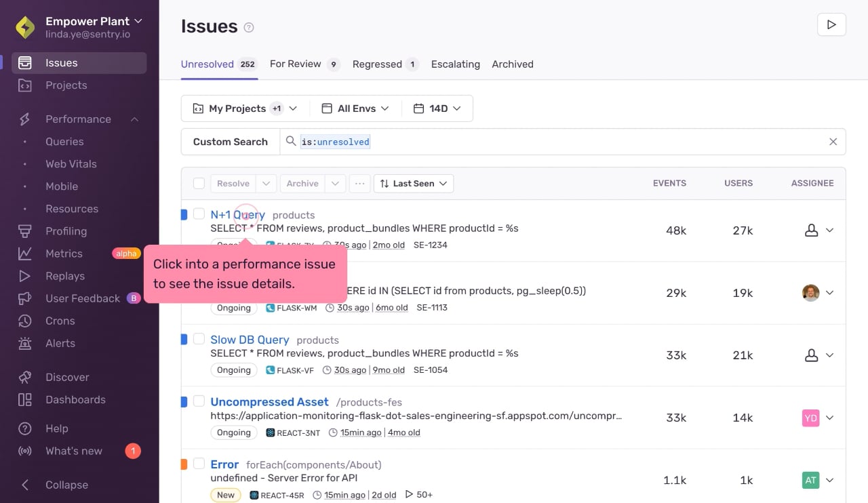The height and width of the screenshot is (503, 868).
Task: Expand the 14D date range dropdown
Action: tap(437, 108)
